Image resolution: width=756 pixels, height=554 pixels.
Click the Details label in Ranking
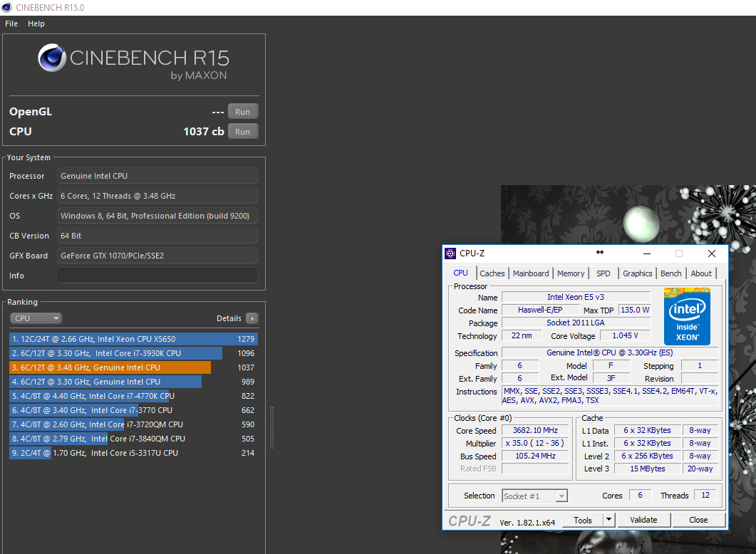click(229, 318)
